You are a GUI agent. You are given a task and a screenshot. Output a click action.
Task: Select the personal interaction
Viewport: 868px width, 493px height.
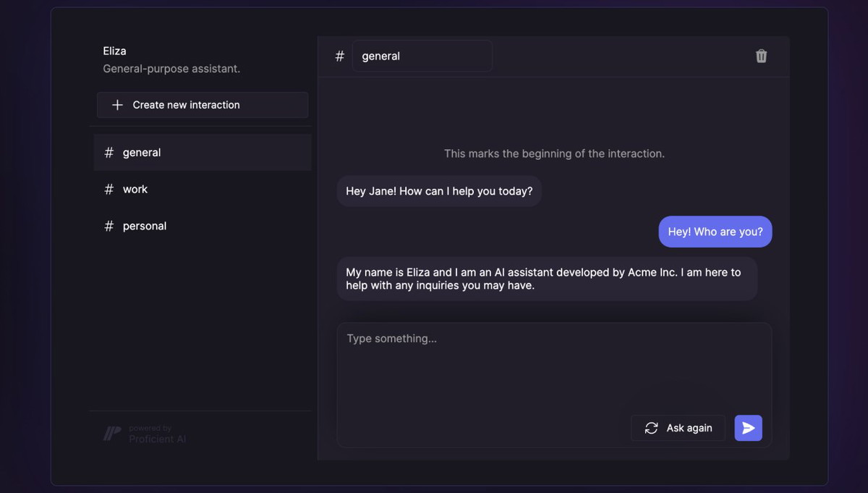pyautogui.click(x=203, y=226)
